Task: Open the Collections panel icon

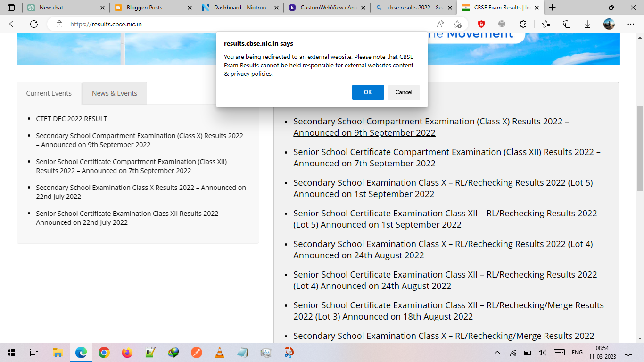Action: (x=567, y=24)
